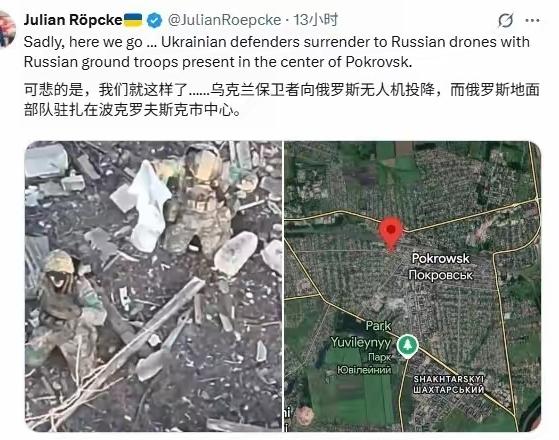Click the Grok circle-slash icon
This screenshot has width=559, height=440.
(x=506, y=20)
